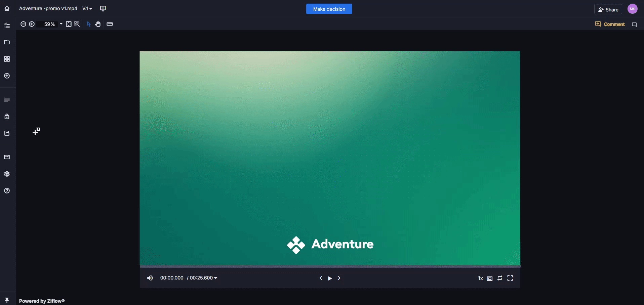Go to the home dashboard icon
This screenshot has width=644, height=305.
click(7, 8)
